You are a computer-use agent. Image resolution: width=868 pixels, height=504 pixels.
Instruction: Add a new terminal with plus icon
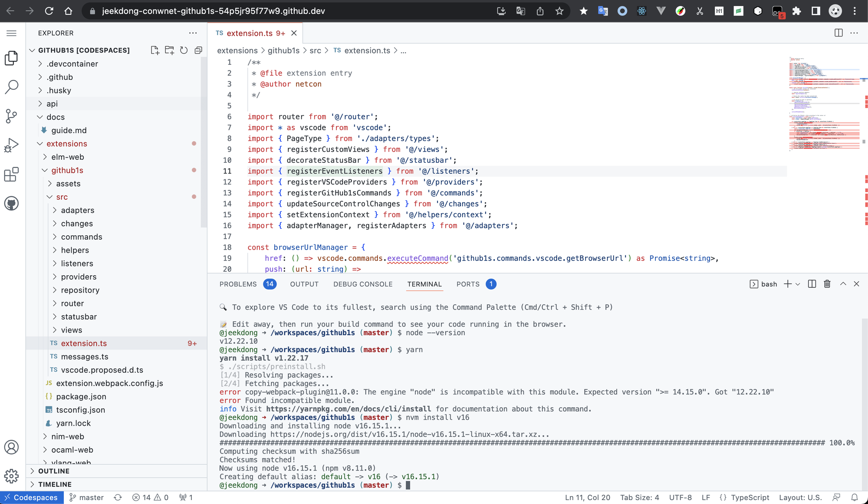pyautogui.click(x=787, y=284)
